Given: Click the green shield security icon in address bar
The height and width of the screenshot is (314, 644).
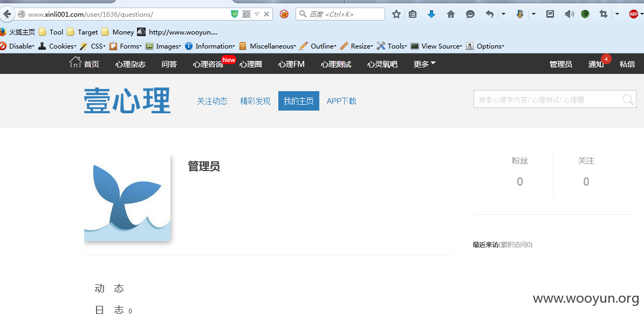Looking at the screenshot, I should click(x=235, y=15).
